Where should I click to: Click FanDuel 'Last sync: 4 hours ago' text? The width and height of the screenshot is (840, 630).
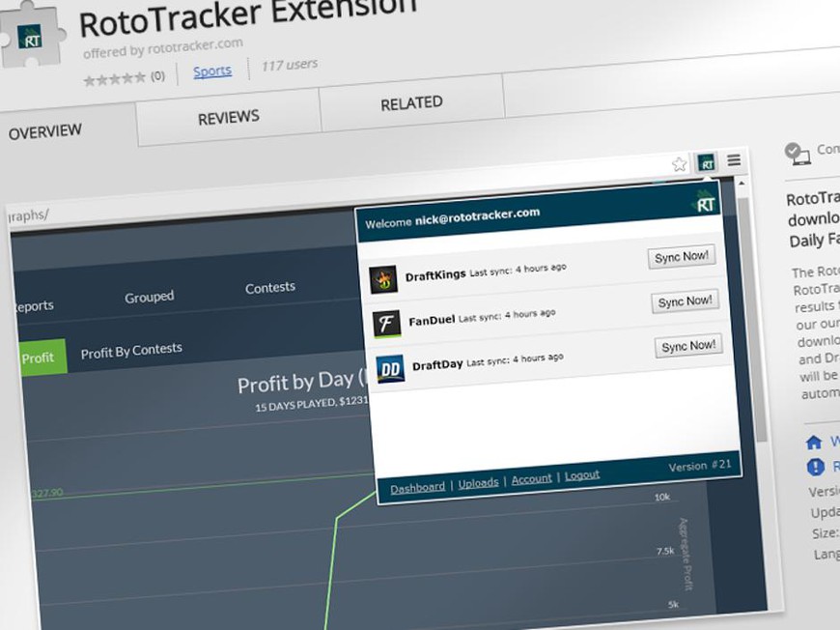tap(507, 315)
